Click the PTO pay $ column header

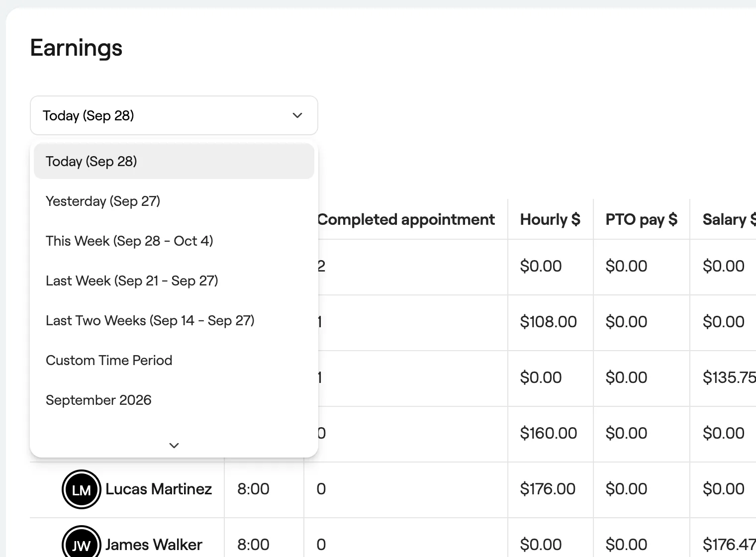[642, 219]
